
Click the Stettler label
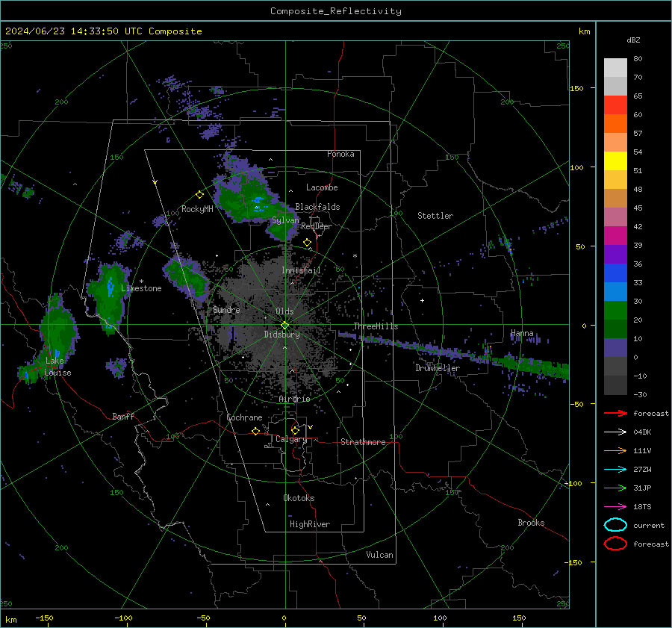tap(435, 216)
